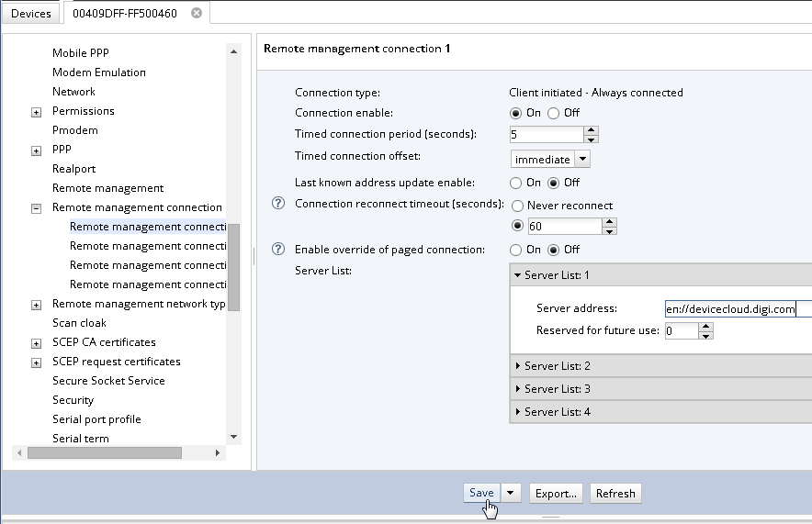Viewport: 812px width, 524px height.
Task: Expand the PPP tree node
Action: [37, 151]
